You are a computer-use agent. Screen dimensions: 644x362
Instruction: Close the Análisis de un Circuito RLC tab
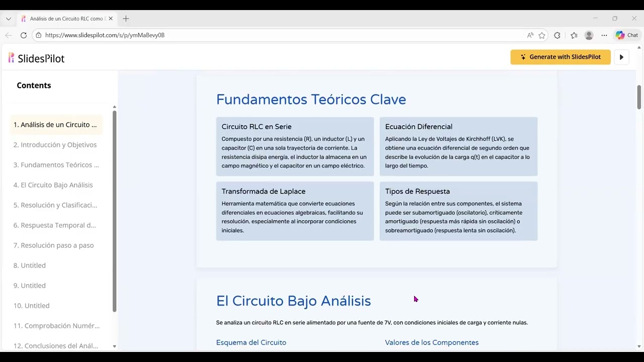click(111, 19)
